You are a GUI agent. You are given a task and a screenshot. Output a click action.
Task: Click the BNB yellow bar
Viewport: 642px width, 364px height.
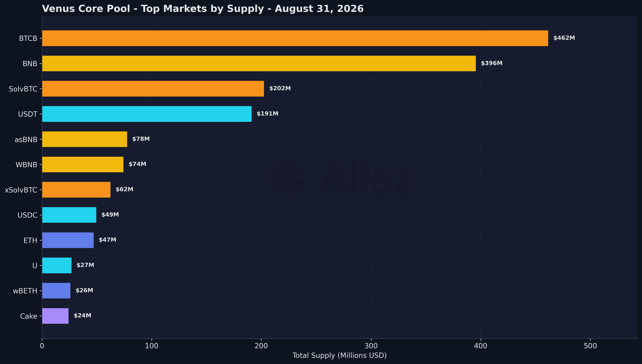pyautogui.click(x=259, y=64)
